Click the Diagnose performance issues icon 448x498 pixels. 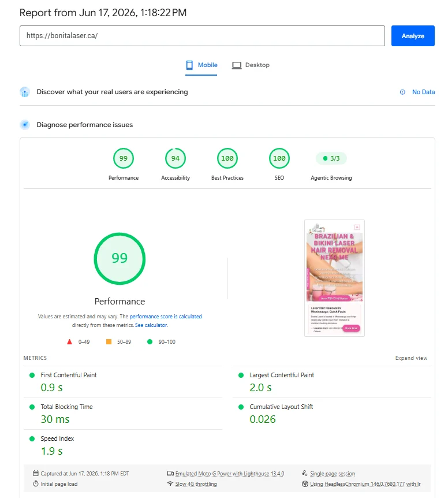click(25, 125)
